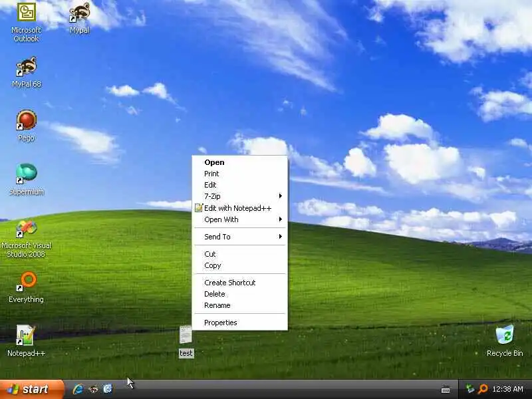The width and height of the screenshot is (532, 399).
Task: Click the blue swirl Quick Launch icon
Action: (108, 389)
